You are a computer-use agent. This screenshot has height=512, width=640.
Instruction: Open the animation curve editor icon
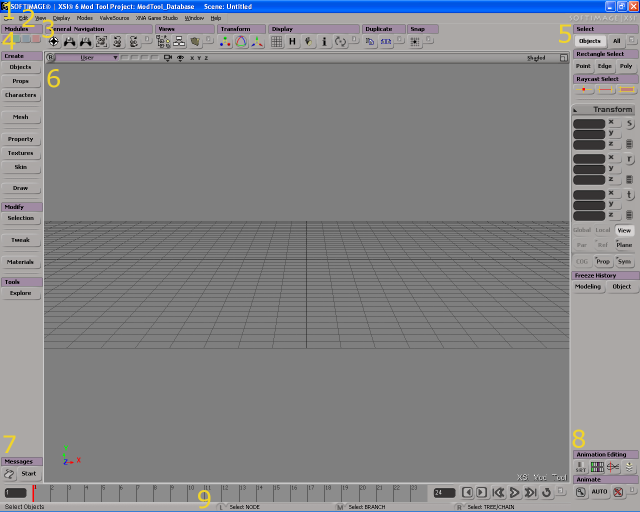[x=613, y=467]
